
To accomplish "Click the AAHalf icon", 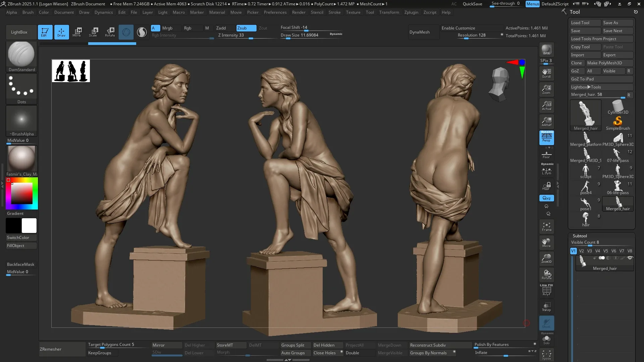I will (x=546, y=122).
